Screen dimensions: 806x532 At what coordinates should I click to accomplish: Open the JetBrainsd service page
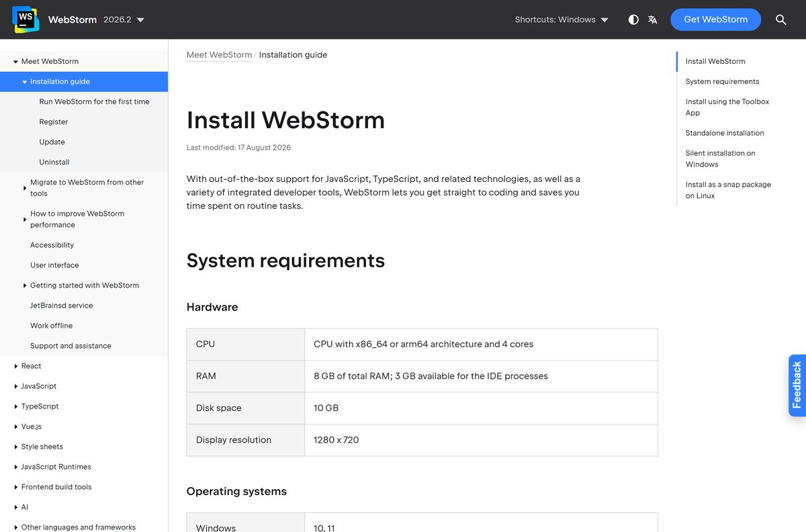61,305
